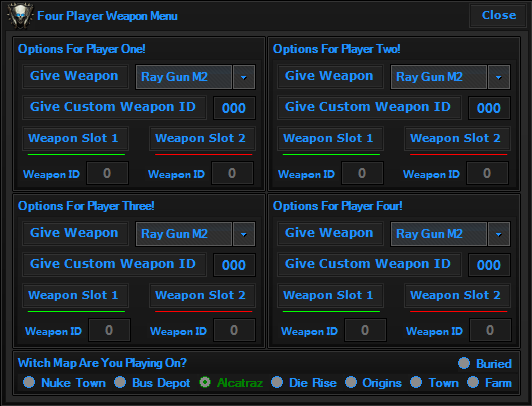Close the Four Player Weapon Menu

498,15
